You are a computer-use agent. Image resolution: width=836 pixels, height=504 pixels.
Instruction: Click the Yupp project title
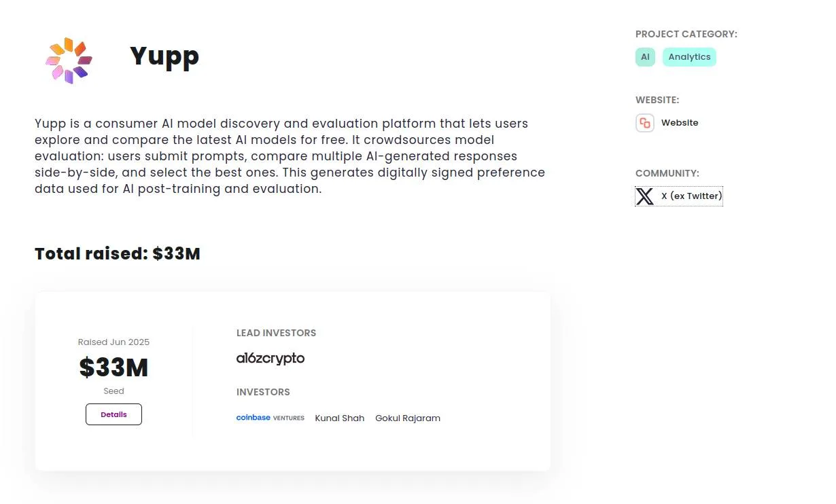point(164,56)
